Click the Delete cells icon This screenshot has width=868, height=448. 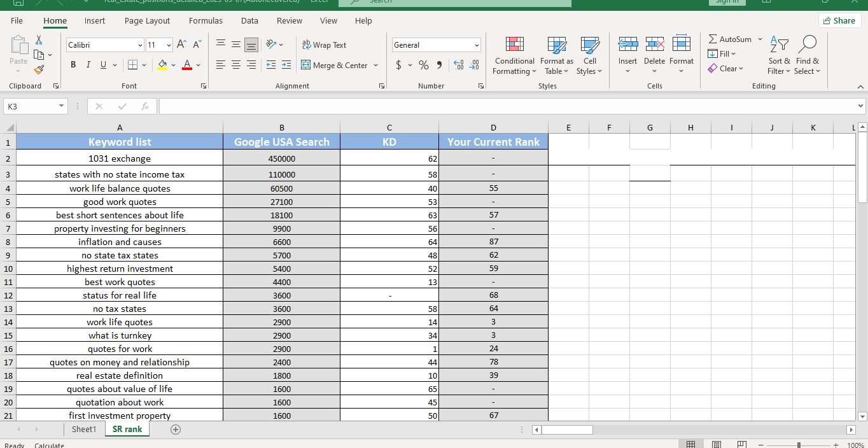click(x=654, y=45)
